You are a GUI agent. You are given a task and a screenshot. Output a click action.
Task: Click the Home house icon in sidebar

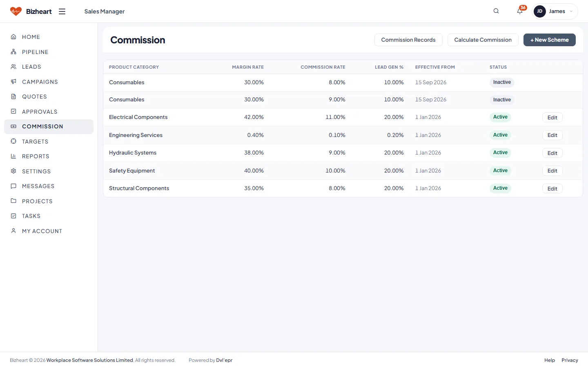(13, 37)
